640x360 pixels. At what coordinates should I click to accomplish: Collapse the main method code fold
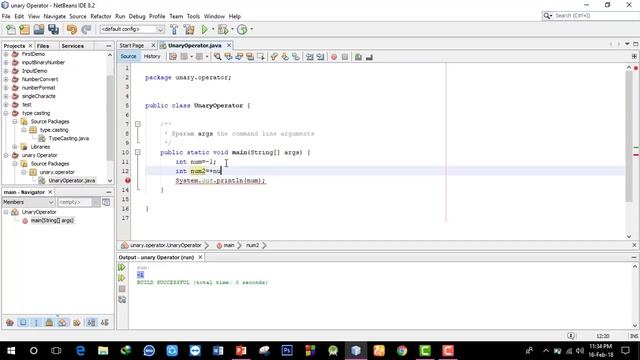coord(138,152)
